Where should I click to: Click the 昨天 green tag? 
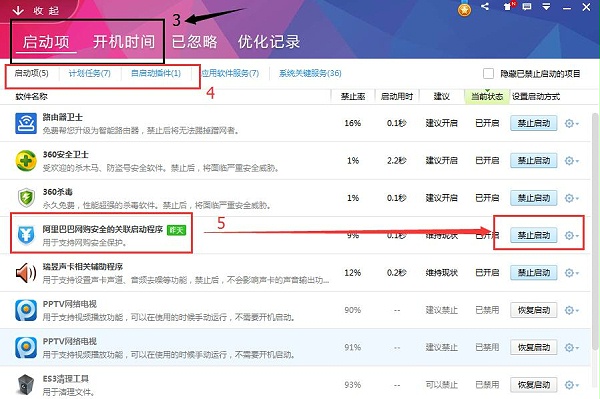point(176,230)
